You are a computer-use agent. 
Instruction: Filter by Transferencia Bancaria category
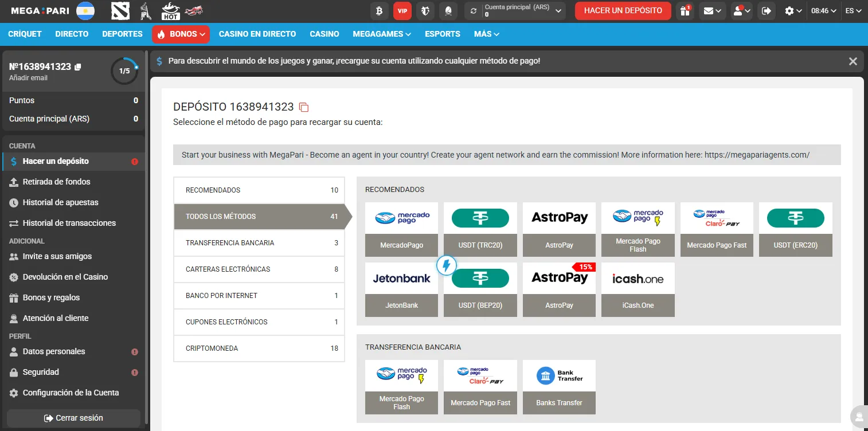(259, 243)
